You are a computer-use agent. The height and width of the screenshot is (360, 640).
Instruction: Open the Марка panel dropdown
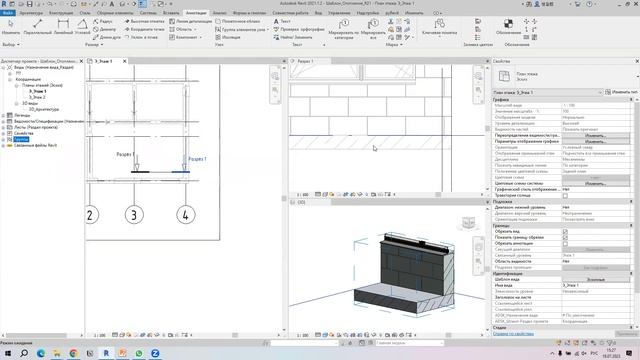click(394, 44)
